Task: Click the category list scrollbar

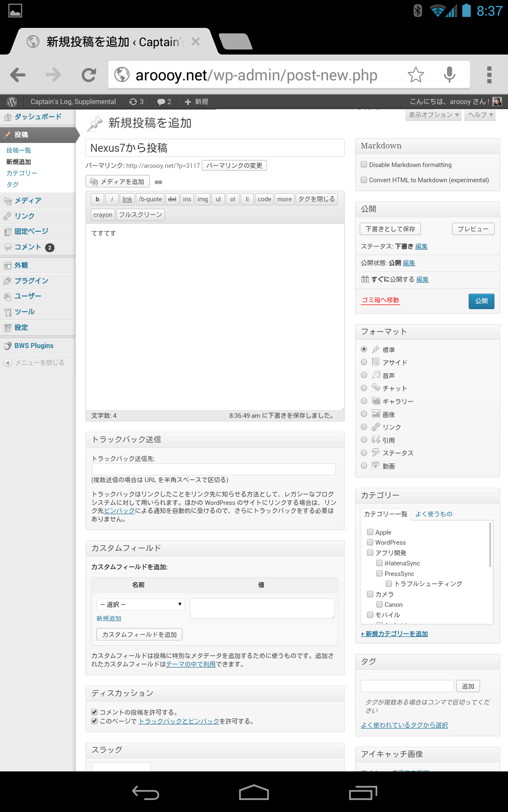Action: [x=490, y=546]
